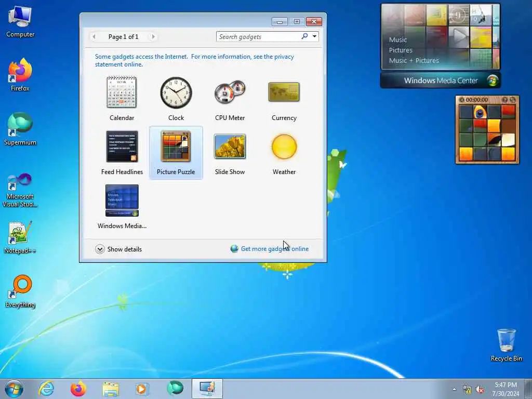Show hidden tray icons arrow
This screenshot has height=399, width=532.
pos(454,389)
